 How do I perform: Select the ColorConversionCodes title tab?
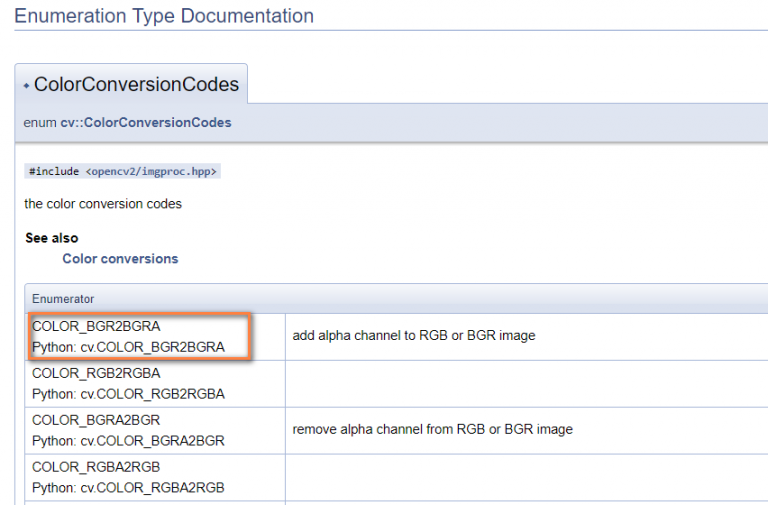[136, 85]
